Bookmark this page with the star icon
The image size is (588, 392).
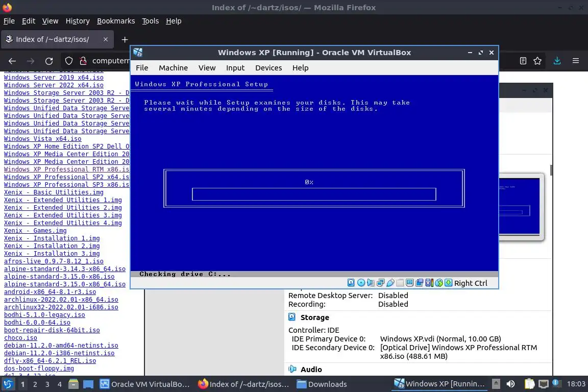click(538, 61)
